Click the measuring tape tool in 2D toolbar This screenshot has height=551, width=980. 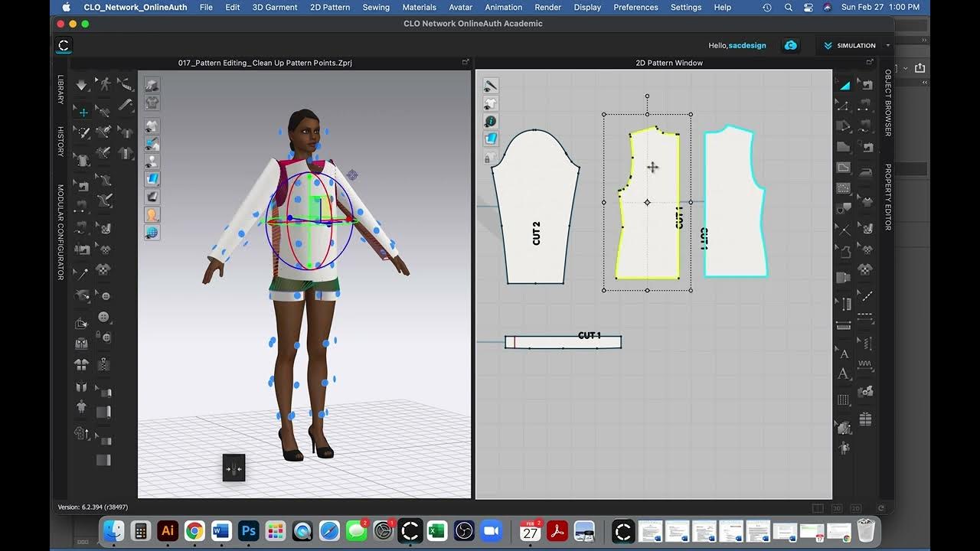coord(844,326)
